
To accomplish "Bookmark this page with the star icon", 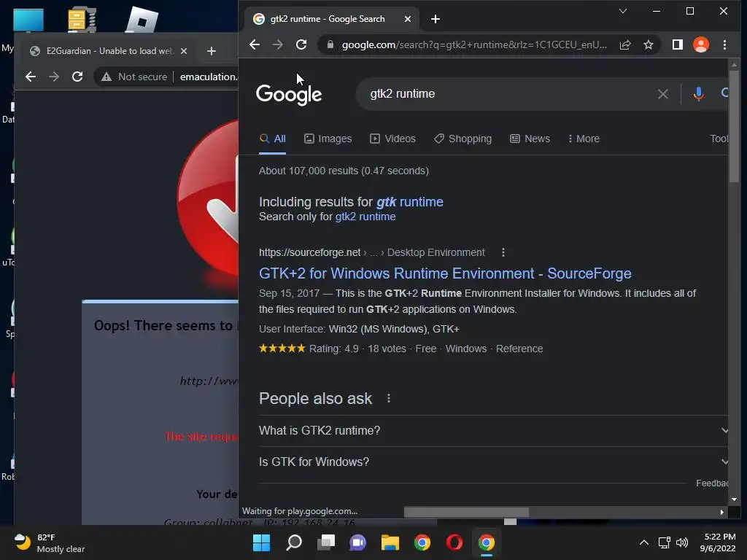I will click(x=649, y=44).
